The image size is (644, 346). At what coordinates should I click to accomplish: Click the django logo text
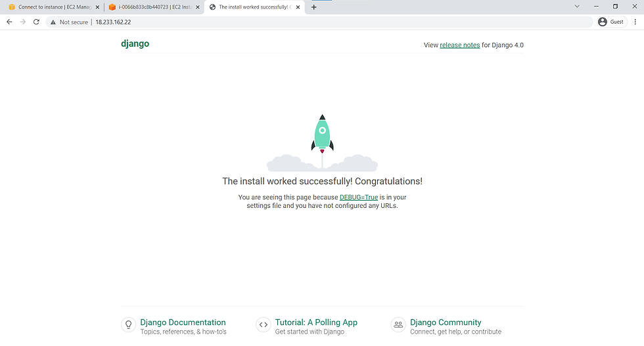tap(135, 43)
